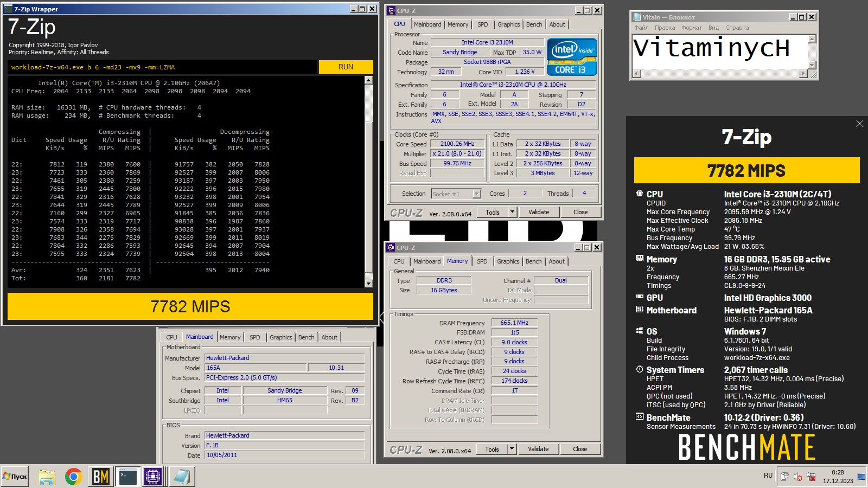Open Memory tab in the mainboard CPU-Z window
The height and width of the screenshot is (488, 868).
(x=230, y=337)
